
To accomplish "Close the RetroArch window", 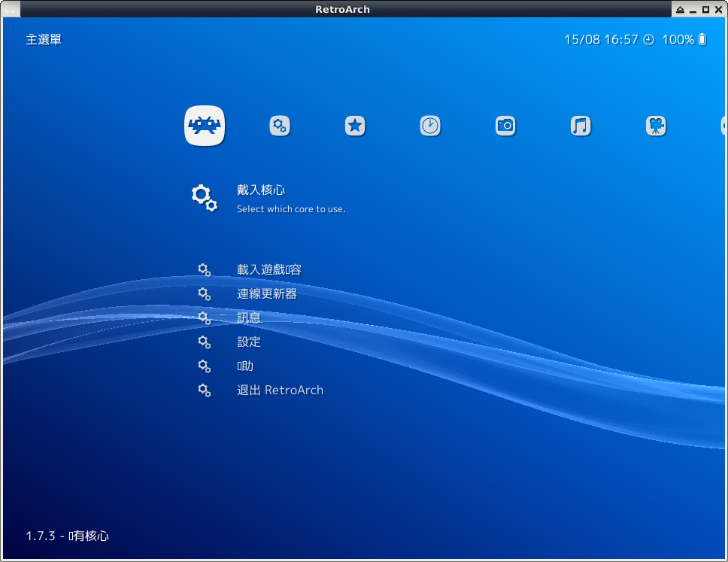I will (x=718, y=9).
